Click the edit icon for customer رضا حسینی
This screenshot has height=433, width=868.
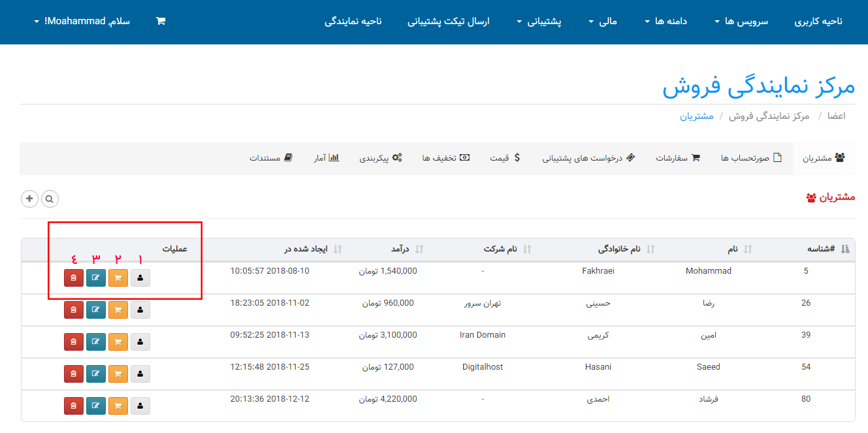click(x=96, y=309)
